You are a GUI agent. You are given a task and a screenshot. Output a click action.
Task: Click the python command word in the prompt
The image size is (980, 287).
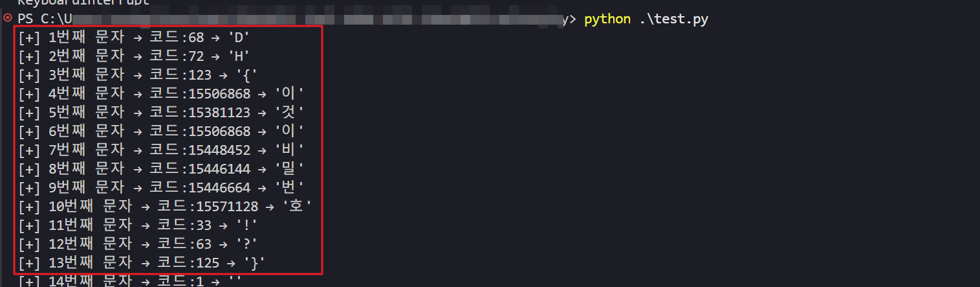point(607,19)
